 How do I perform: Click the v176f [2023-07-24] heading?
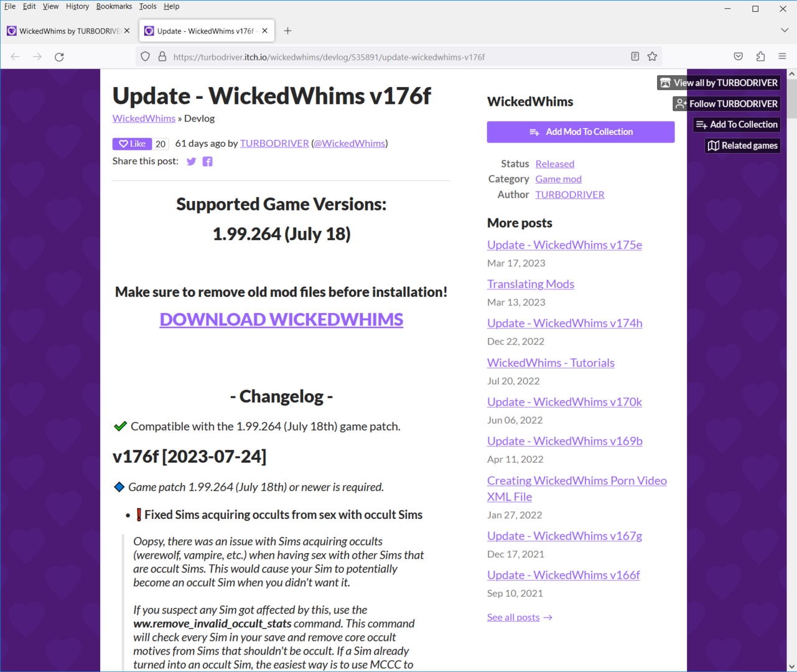[189, 457]
